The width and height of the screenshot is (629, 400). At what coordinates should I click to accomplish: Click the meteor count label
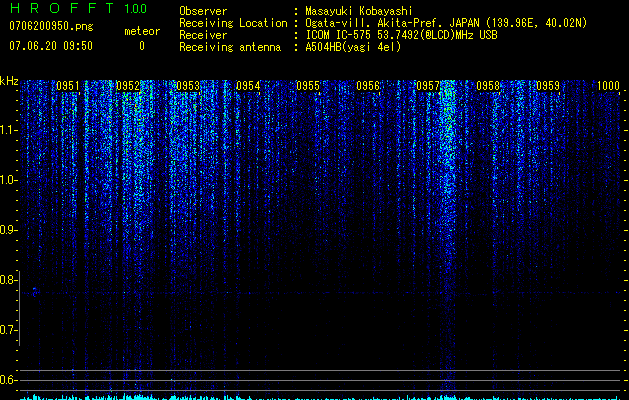click(142, 31)
